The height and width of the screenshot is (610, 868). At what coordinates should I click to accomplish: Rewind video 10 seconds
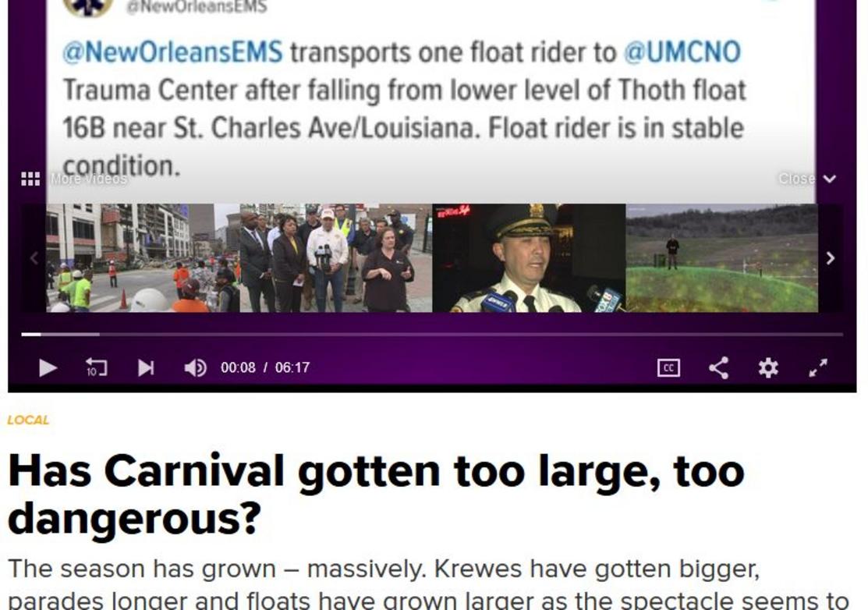point(96,367)
